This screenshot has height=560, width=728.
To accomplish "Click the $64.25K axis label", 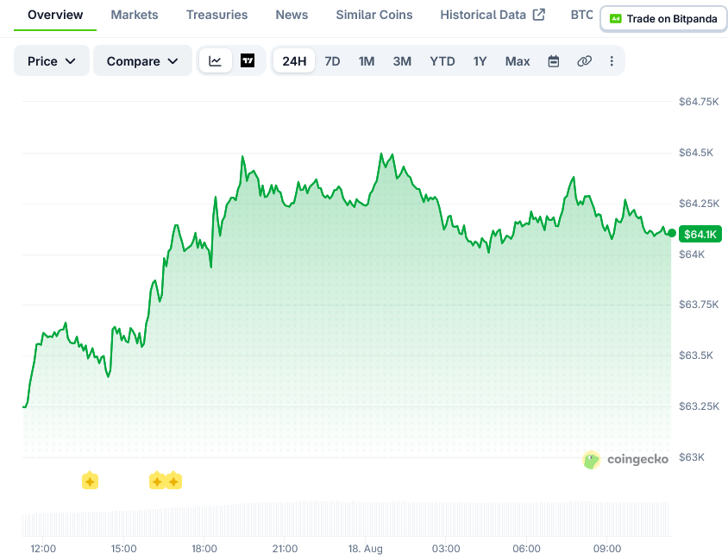I will pyautogui.click(x=699, y=204).
